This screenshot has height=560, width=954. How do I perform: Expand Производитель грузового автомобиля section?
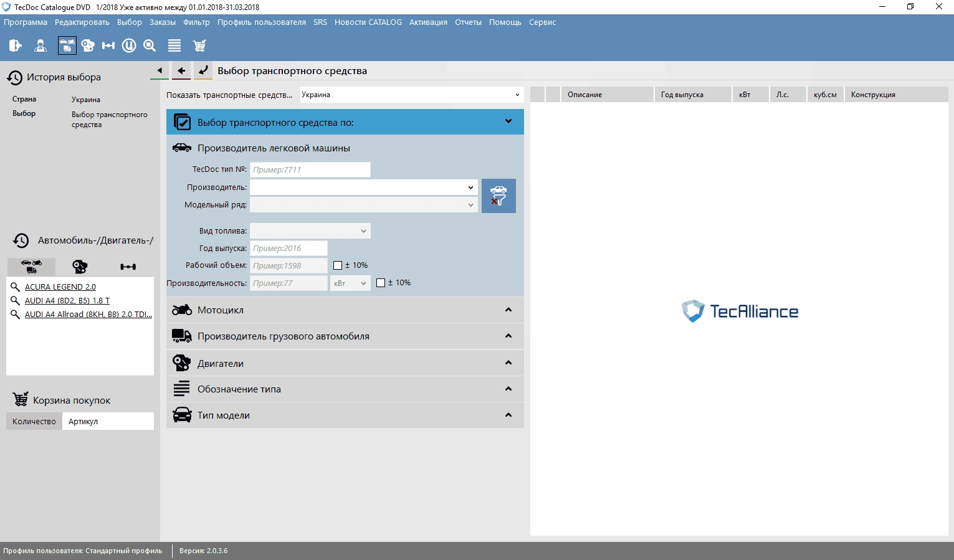point(508,336)
